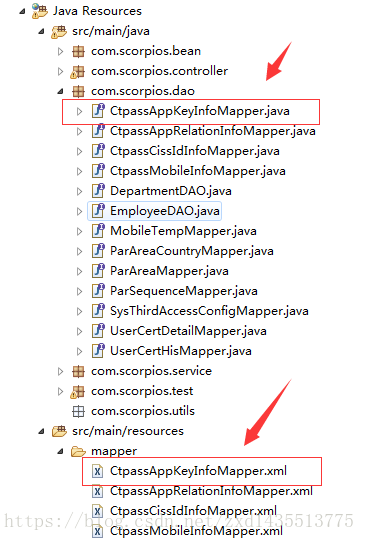Select SysThirdAccessConfigMapper.java file
Viewport: 365px width, 541px height.
tap(209, 311)
